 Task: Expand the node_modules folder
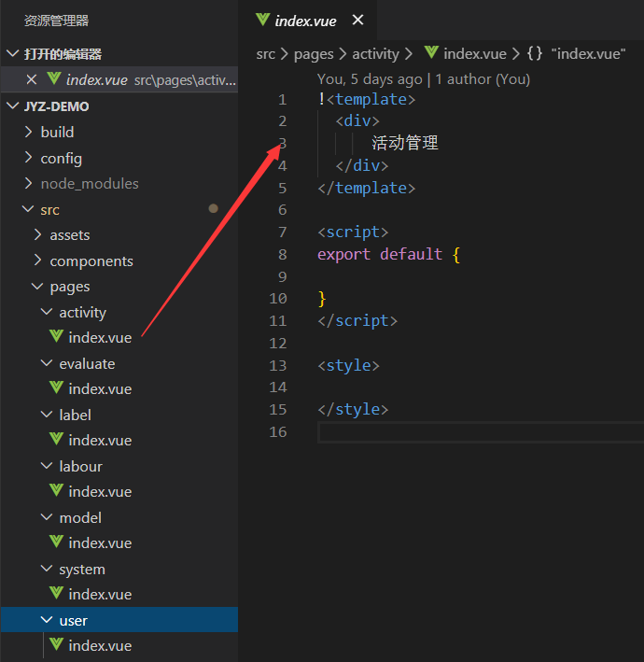[28, 183]
